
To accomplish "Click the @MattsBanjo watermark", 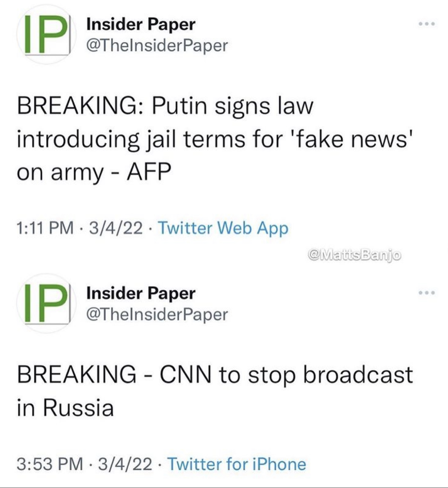I will (355, 255).
